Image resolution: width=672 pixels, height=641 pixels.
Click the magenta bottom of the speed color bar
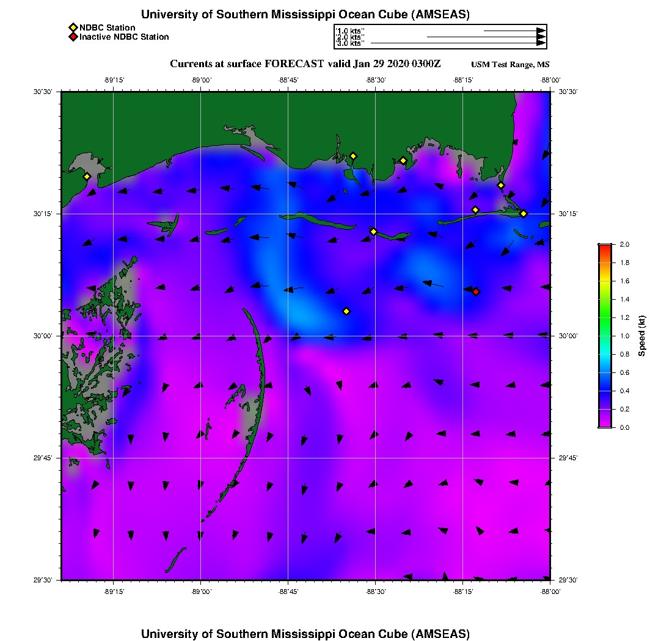tap(605, 424)
